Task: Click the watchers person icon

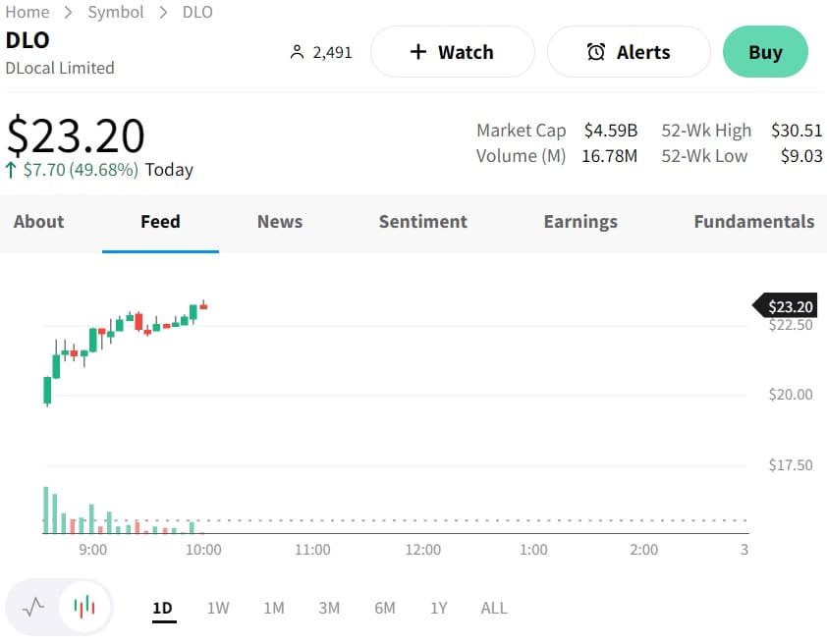Action: click(x=297, y=52)
